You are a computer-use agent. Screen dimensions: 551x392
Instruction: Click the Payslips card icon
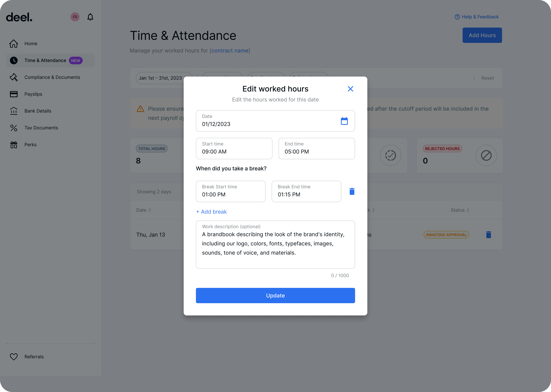point(14,94)
